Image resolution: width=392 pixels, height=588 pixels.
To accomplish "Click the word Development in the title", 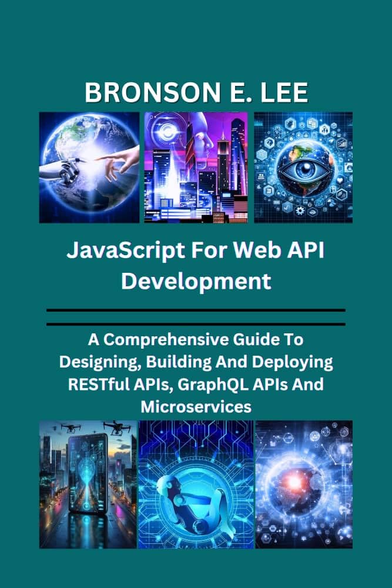I will click(x=196, y=280).
